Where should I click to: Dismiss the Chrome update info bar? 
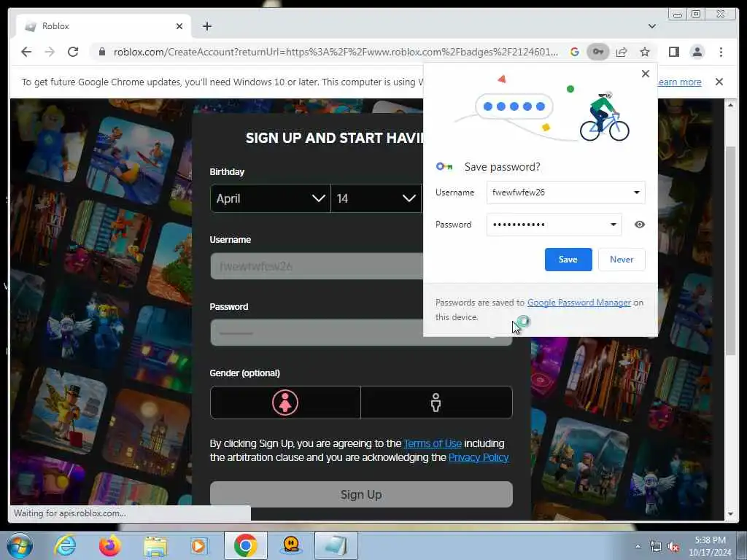point(719,82)
